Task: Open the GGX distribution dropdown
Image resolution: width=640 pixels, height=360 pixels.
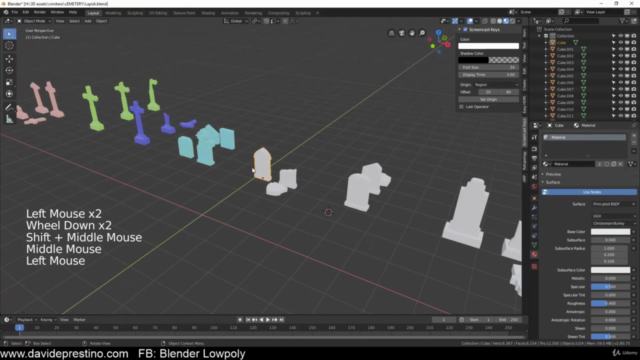Action: (613, 216)
